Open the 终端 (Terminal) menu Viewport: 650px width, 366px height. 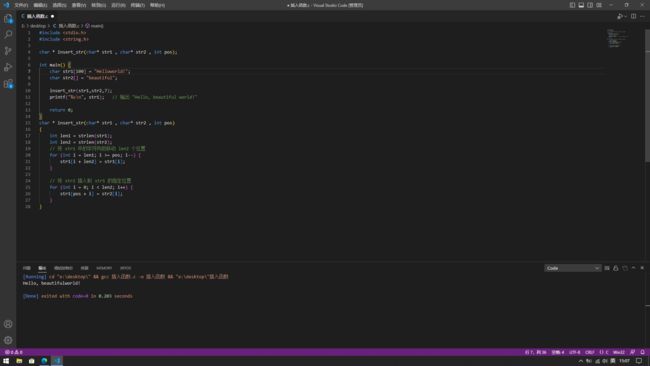138,5
